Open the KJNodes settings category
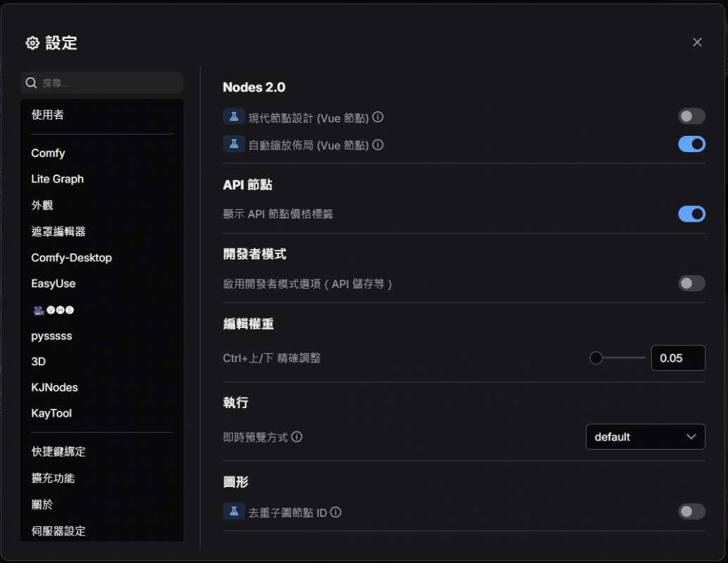 54,388
